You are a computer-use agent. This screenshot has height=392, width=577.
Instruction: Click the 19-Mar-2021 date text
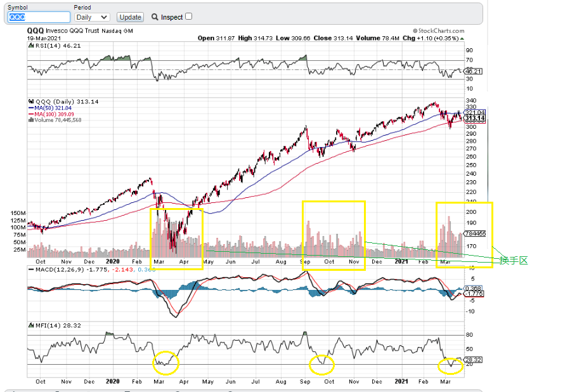(44, 38)
